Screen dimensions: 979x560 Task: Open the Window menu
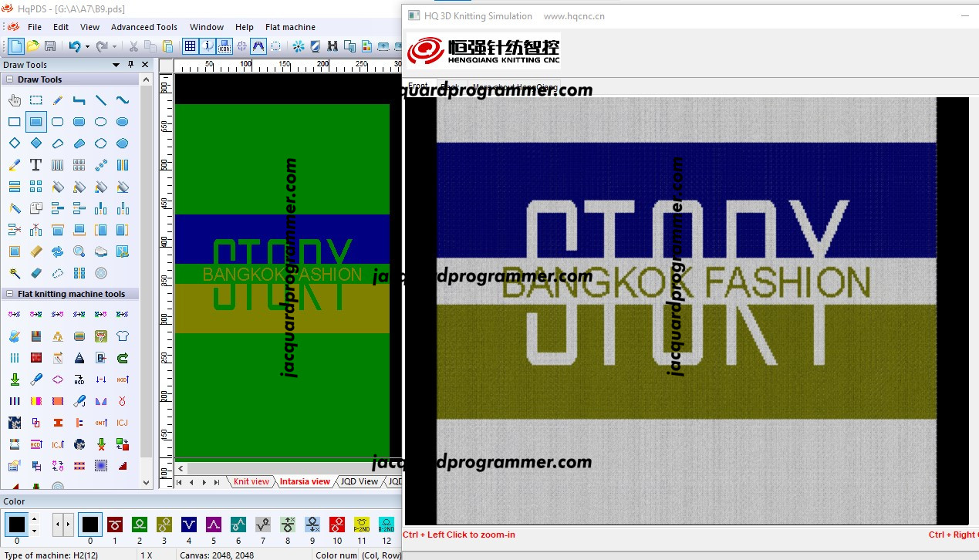[207, 27]
